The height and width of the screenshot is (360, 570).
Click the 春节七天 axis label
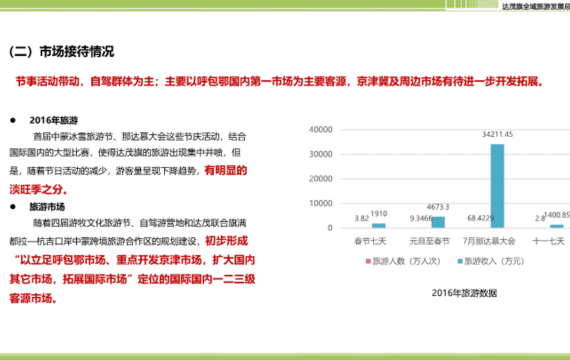[x=370, y=241]
